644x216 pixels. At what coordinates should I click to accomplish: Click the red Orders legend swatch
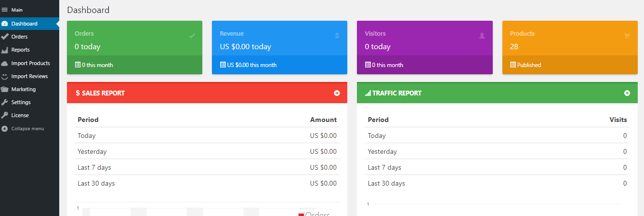(301, 215)
